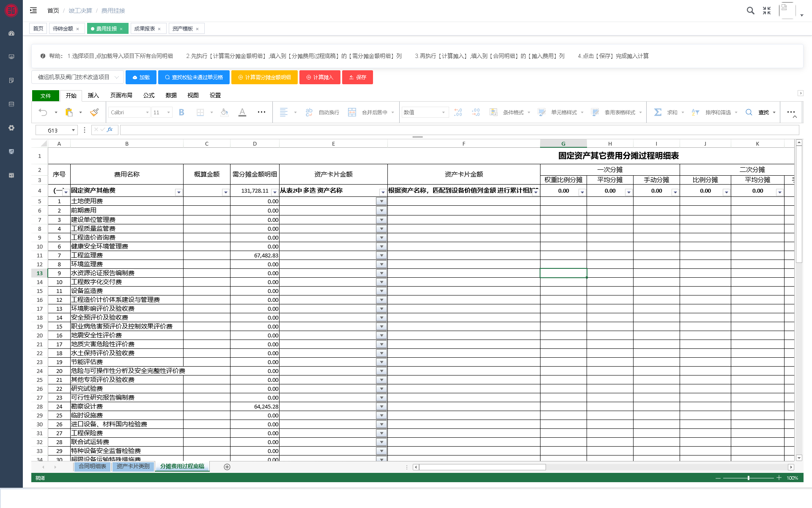Toggle bold formatting
The width and height of the screenshot is (812, 508).
click(181, 112)
